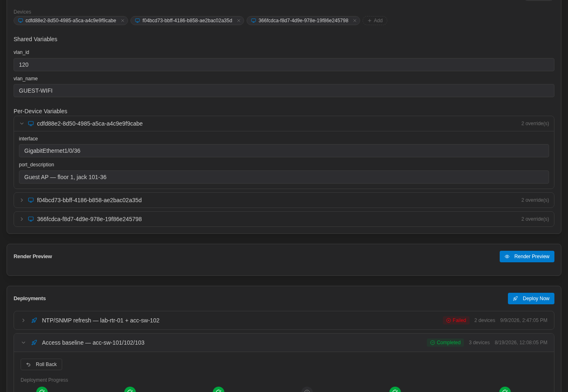
Task: Click the '2 devices' count on NTP/SNMP row
Action: (x=485, y=320)
